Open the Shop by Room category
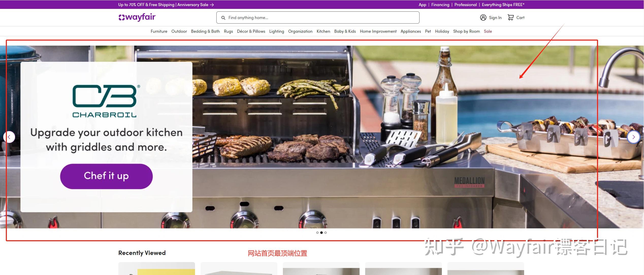Image resolution: width=644 pixels, height=275 pixels. 466,31
